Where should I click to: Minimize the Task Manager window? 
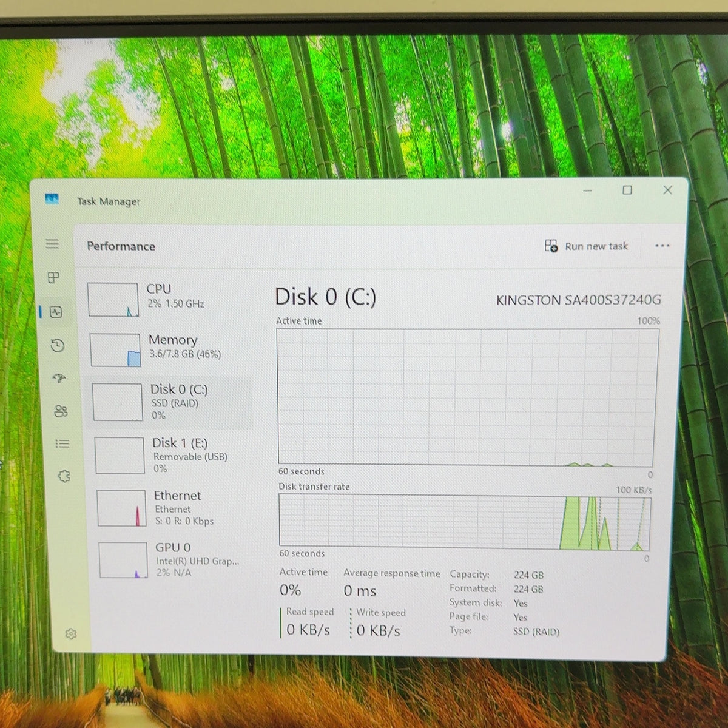(587, 190)
